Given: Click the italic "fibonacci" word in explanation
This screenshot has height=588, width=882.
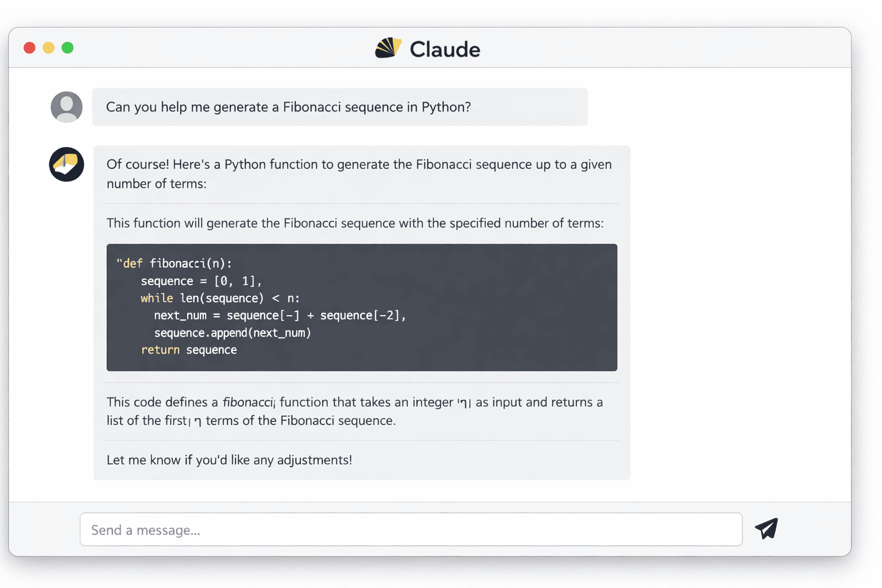Looking at the screenshot, I should click(247, 402).
